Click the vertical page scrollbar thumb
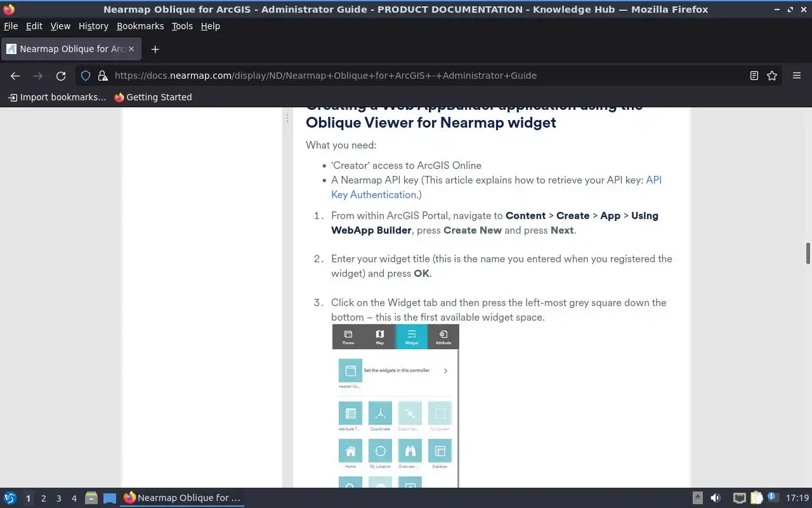 click(x=808, y=253)
